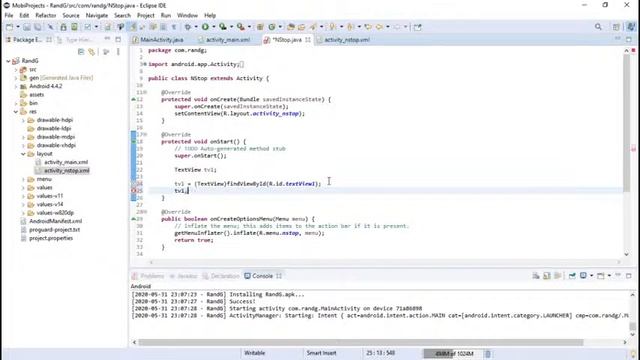
Task: Switch to activity_main.xml editor tab
Action: (x=224, y=40)
